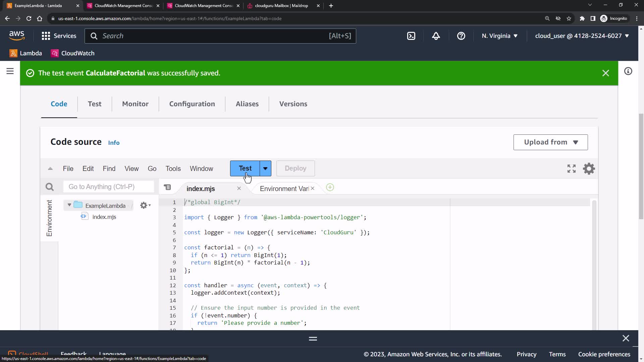Open the info panel icon at right

pos(628,71)
